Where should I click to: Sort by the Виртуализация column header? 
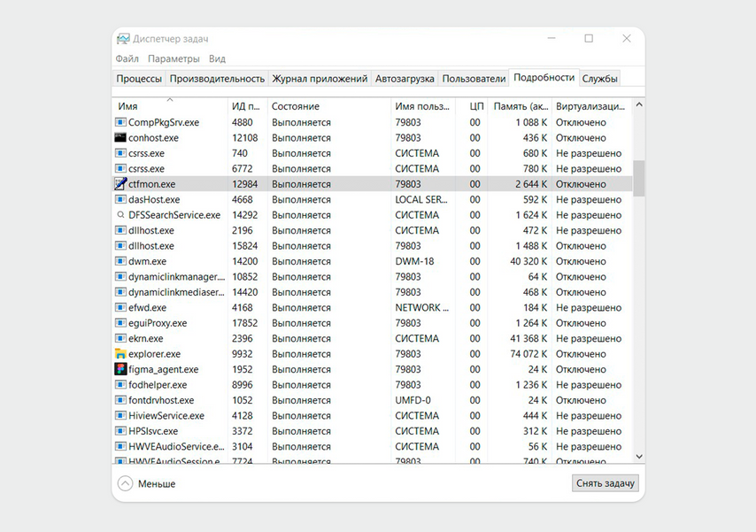click(592, 106)
